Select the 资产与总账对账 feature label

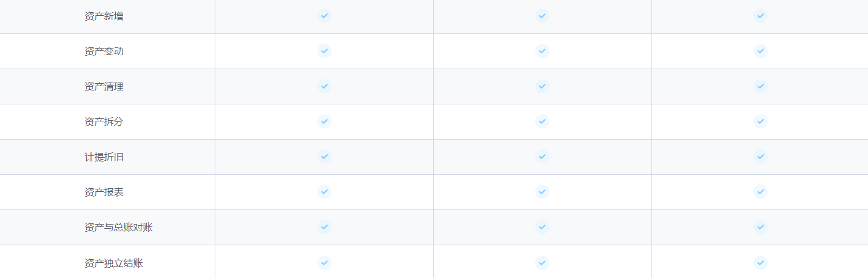pos(118,228)
